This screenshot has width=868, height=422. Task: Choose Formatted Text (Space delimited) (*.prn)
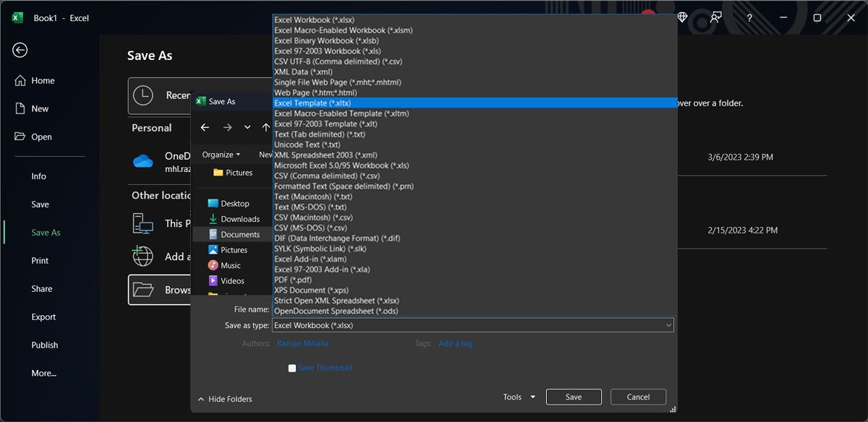coord(474,186)
